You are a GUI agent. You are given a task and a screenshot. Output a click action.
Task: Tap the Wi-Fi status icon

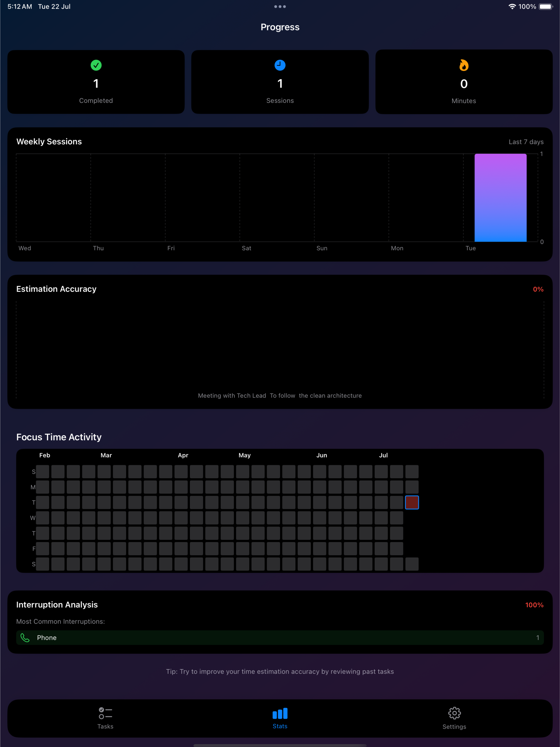(x=512, y=7)
